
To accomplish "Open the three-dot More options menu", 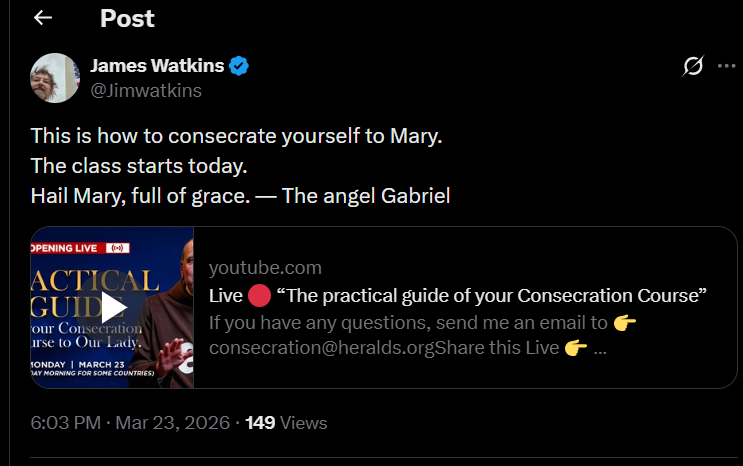I will click(x=726, y=66).
